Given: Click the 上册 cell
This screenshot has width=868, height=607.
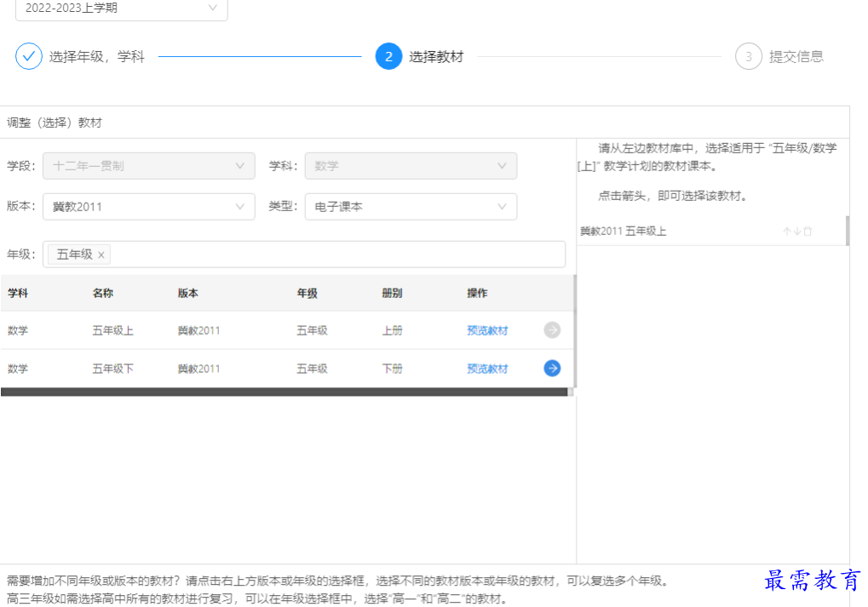Looking at the screenshot, I should click(392, 330).
